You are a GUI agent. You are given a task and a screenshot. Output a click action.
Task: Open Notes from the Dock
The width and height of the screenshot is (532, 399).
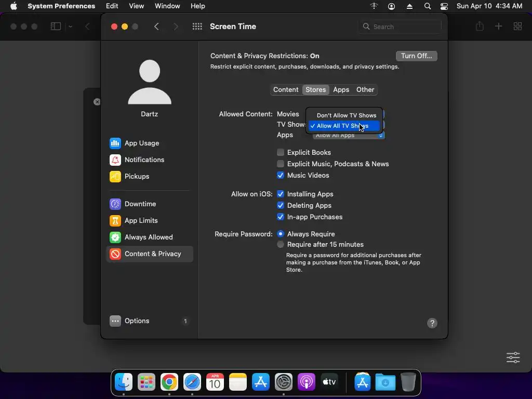point(238,382)
